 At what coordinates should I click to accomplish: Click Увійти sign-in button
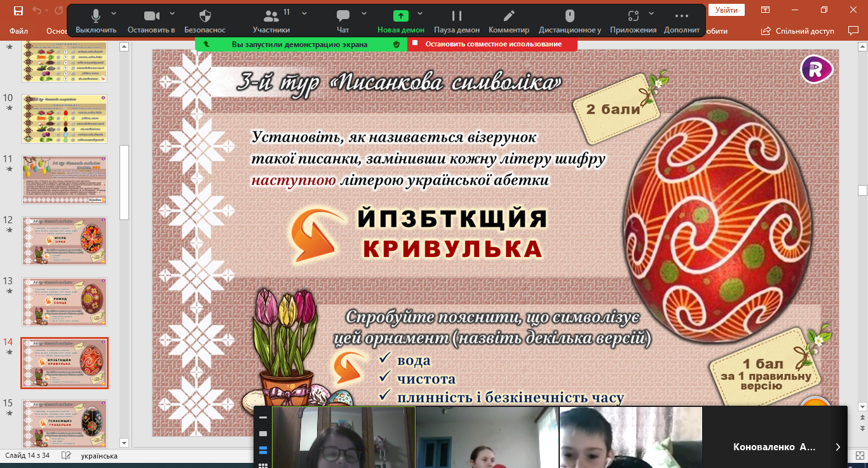[726, 10]
